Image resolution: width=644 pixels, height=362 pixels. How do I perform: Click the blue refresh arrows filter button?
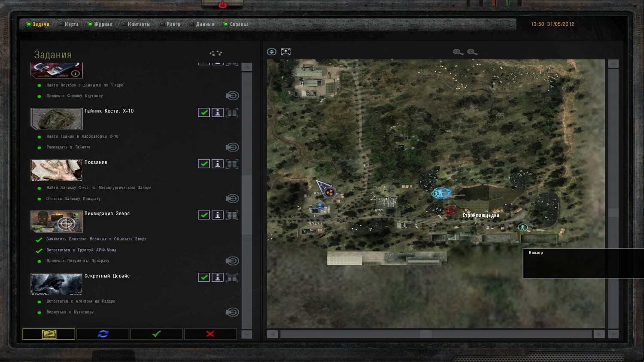click(x=103, y=334)
